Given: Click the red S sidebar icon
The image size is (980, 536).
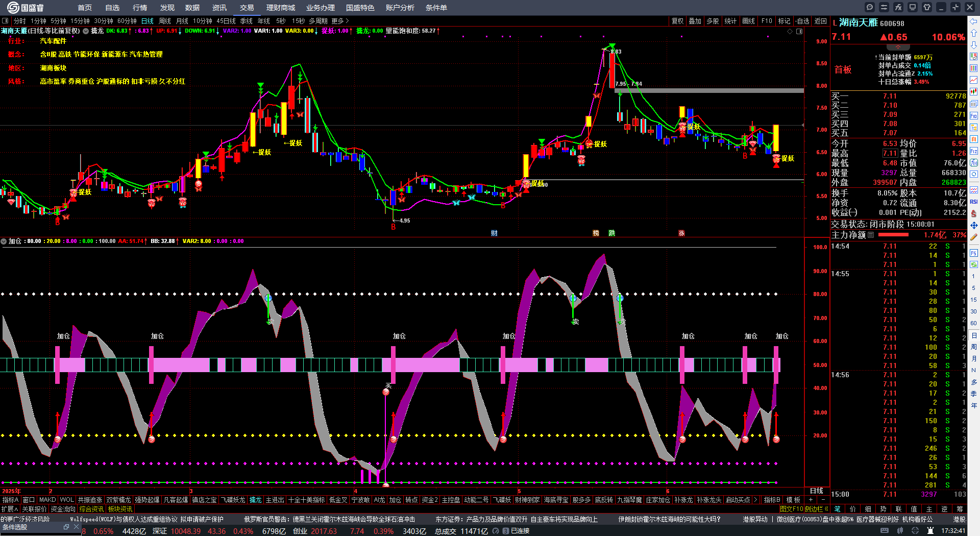Looking at the screenshot, I should tap(974, 213).
